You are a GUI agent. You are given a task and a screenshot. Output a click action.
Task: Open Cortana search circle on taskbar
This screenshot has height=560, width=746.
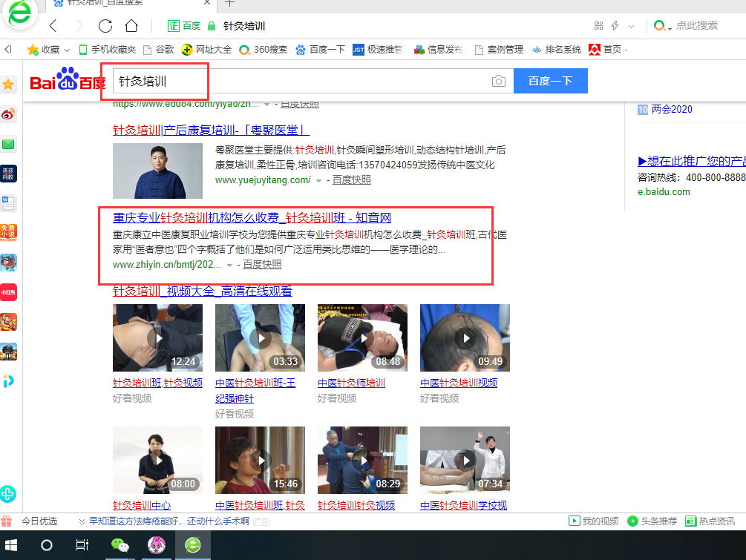pyautogui.click(x=47, y=544)
